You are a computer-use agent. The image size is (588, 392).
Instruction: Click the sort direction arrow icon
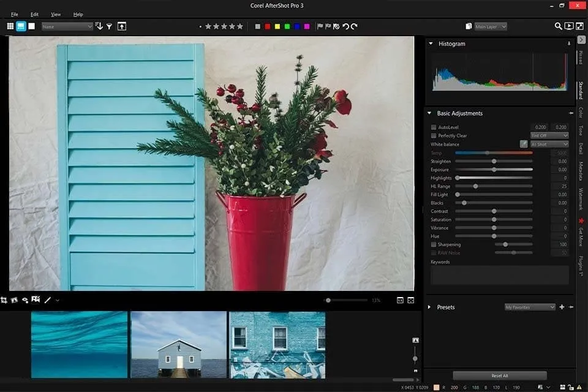tap(99, 26)
